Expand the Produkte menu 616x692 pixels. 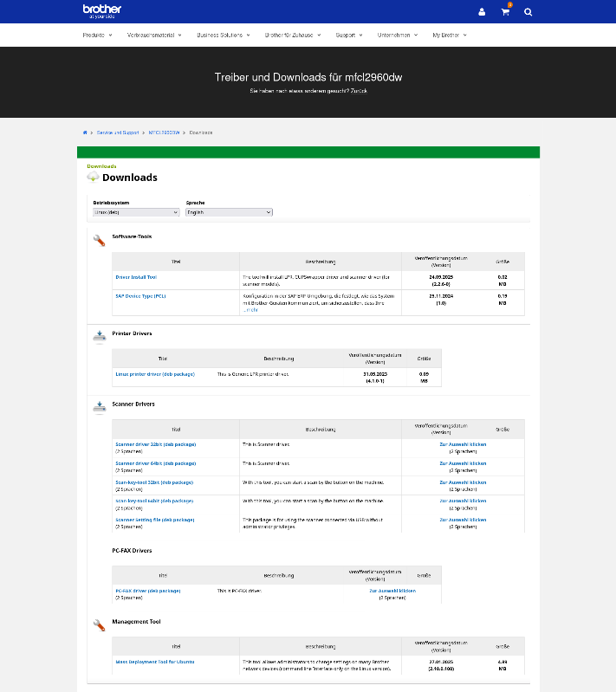pyautogui.click(x=97, y=35)
